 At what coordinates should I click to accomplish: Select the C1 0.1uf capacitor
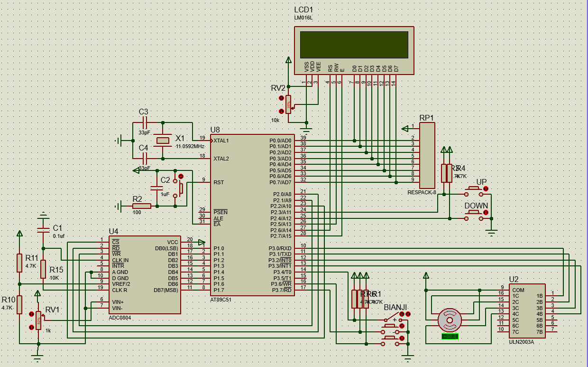tap(43, 230)
